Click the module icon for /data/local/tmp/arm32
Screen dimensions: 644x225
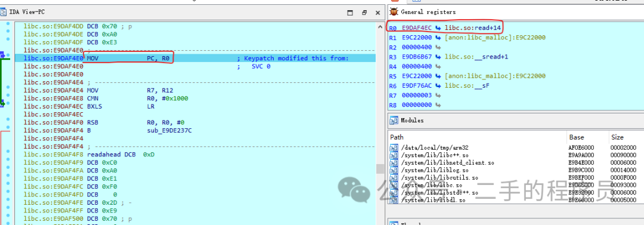tap(394, 147)
